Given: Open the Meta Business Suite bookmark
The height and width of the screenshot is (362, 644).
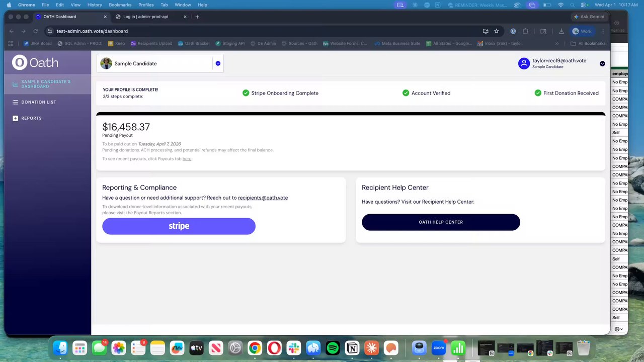Looking at the screenshot, I should point(397,44).
